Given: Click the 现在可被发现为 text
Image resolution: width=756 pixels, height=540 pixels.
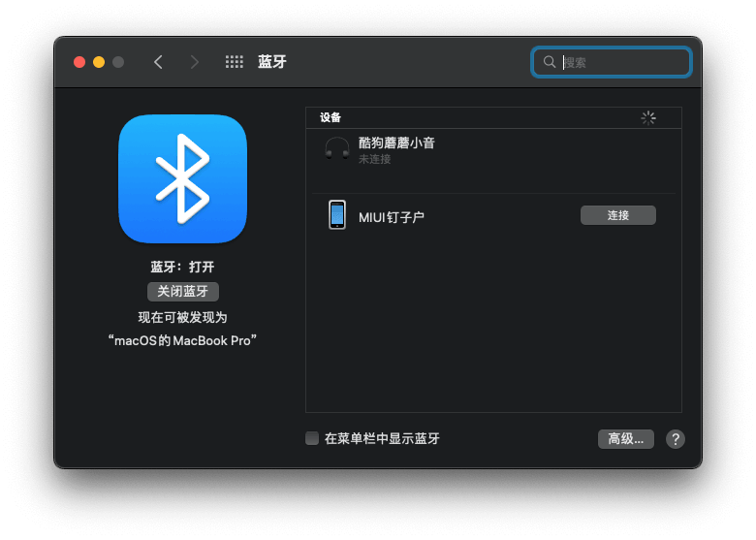Looking at the screenshot, I should (182, 317).
